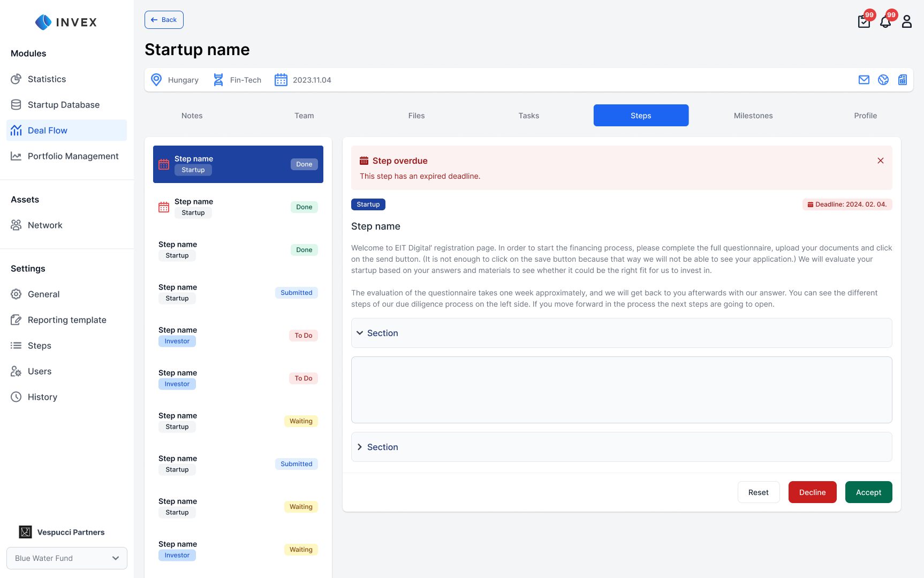This screenshot has width=924, height=578.
Task: Close the Step overdue alert
Action: point(881,161)
